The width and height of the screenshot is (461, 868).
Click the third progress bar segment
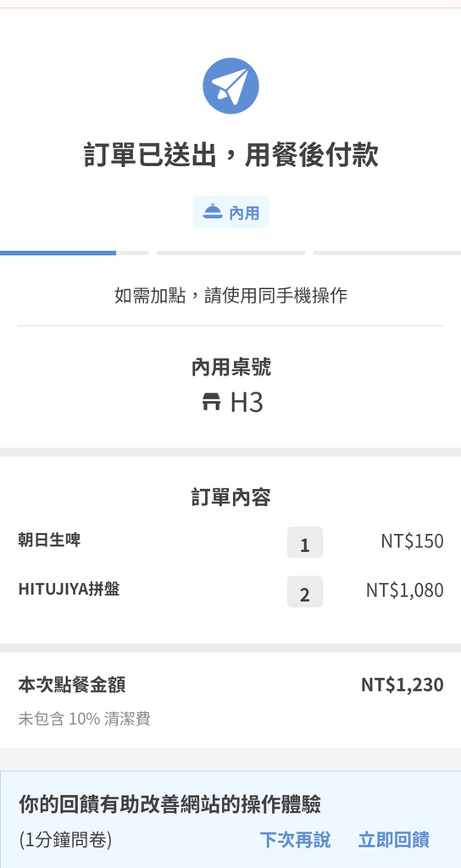pyautogui.click(x=386, y=253)
